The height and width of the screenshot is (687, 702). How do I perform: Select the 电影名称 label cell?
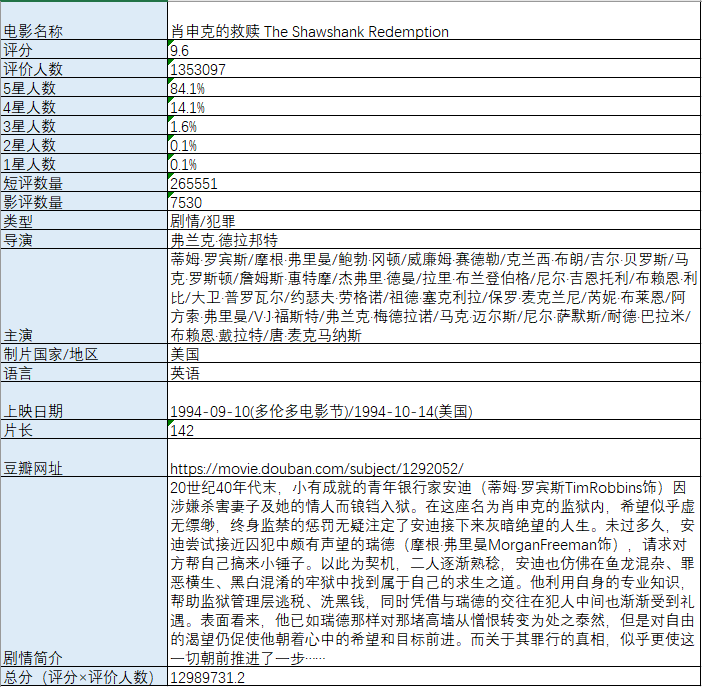click(x=84, y=21)
